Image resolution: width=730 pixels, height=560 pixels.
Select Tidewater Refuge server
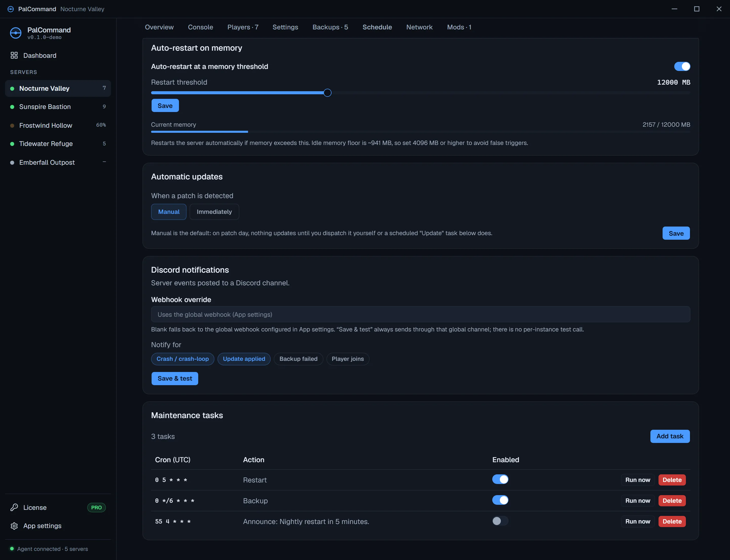(58, 144)
